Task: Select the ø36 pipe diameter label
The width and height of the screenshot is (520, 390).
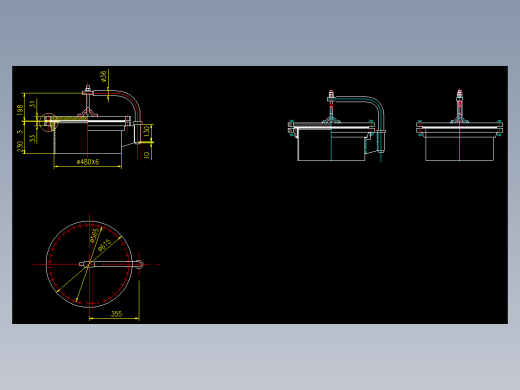Action: point(103,76)
